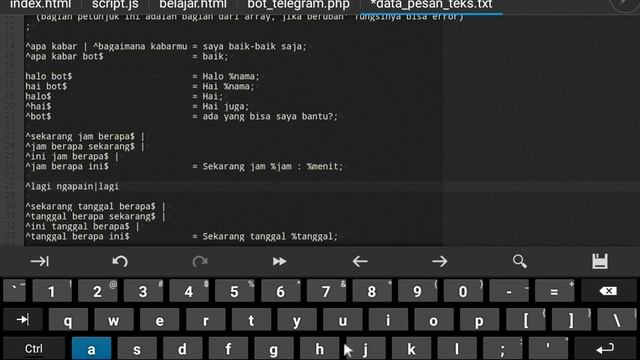
Task: Tap the 'l' key
Action: [x=457, y=349]
